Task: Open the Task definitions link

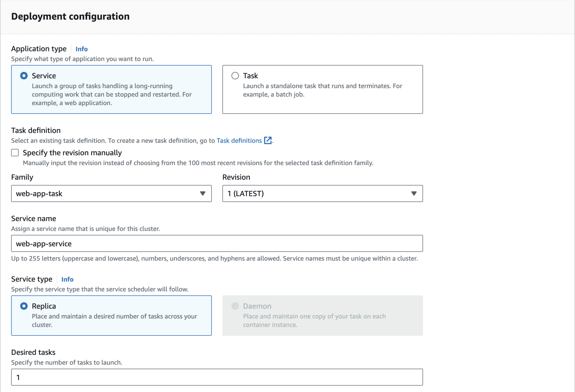Action: point(239,141)
